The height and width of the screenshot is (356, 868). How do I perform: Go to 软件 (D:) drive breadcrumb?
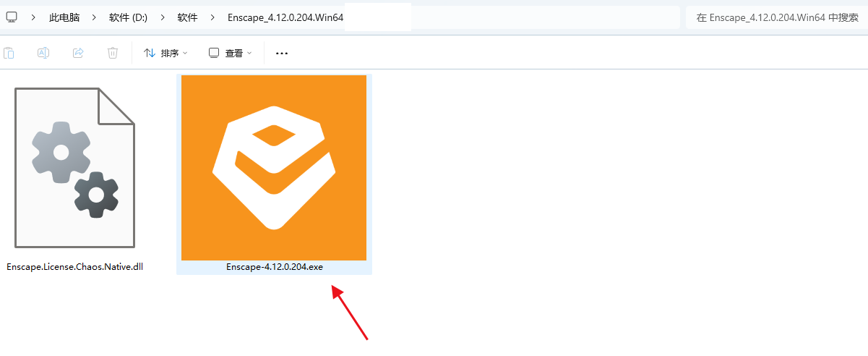coord(128,17)
